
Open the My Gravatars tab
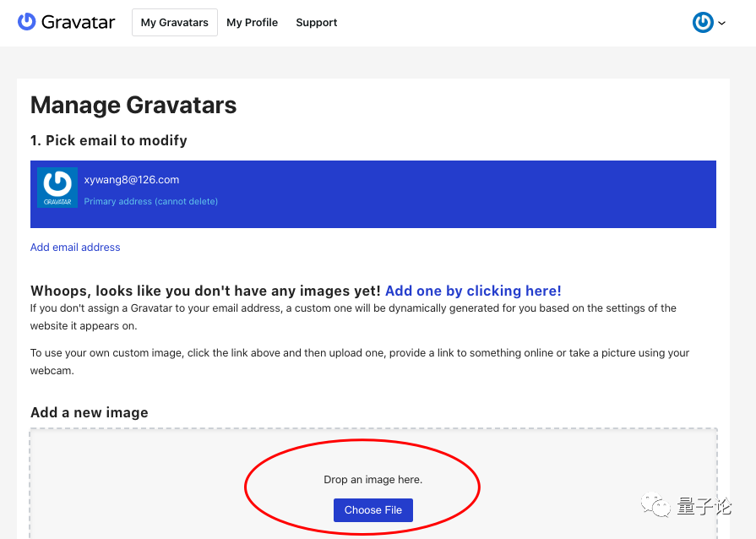coord(175,22)
